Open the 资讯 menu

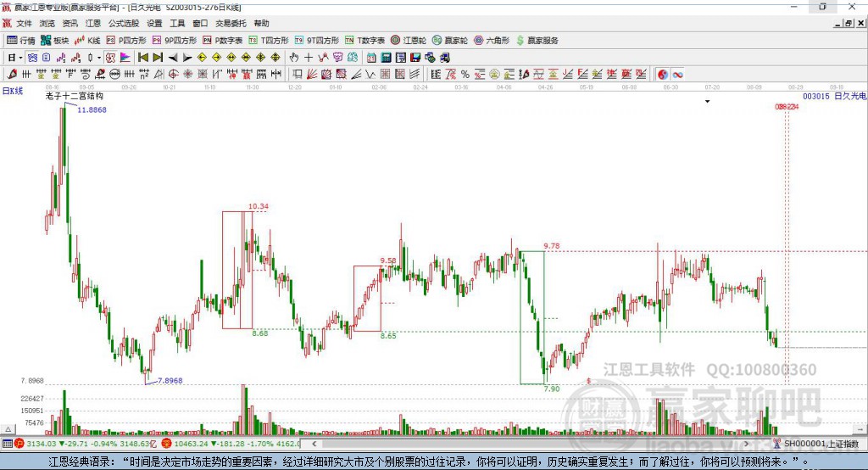click(x=70, y=23)
